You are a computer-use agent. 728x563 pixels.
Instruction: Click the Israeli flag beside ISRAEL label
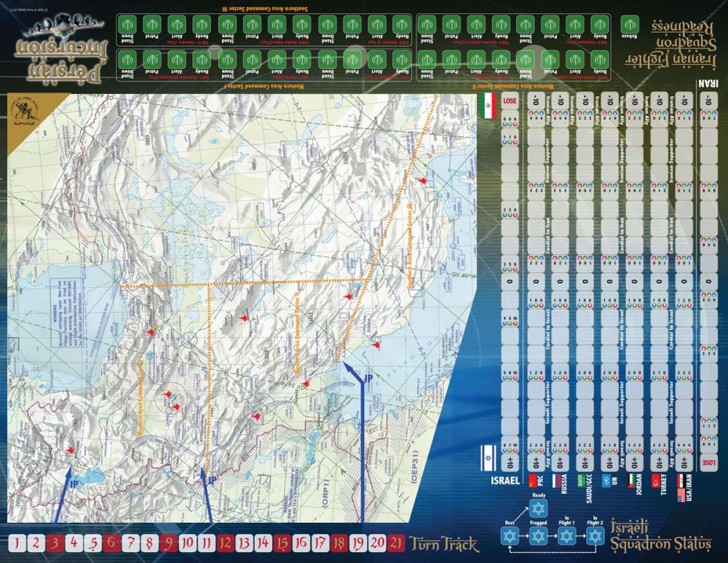[488, 457]
